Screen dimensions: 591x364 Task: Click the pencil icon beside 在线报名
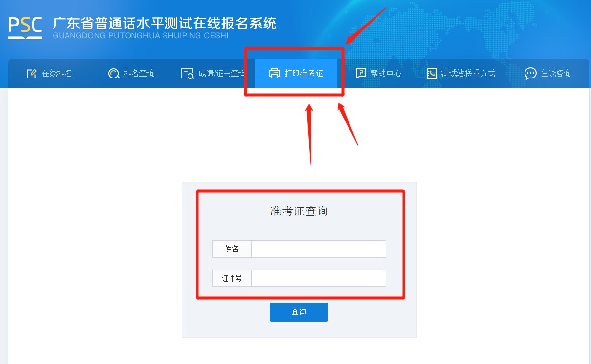click(32, 74)
